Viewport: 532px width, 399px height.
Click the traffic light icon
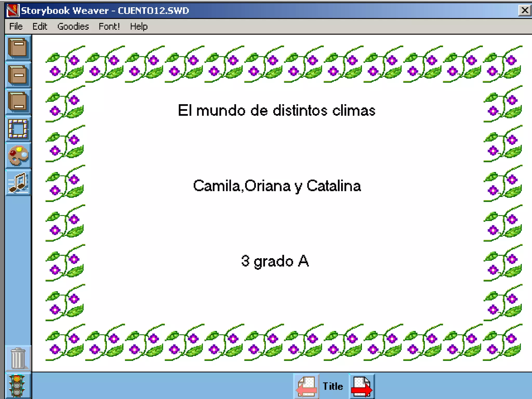pyautogui.click(x=17, y=386)
